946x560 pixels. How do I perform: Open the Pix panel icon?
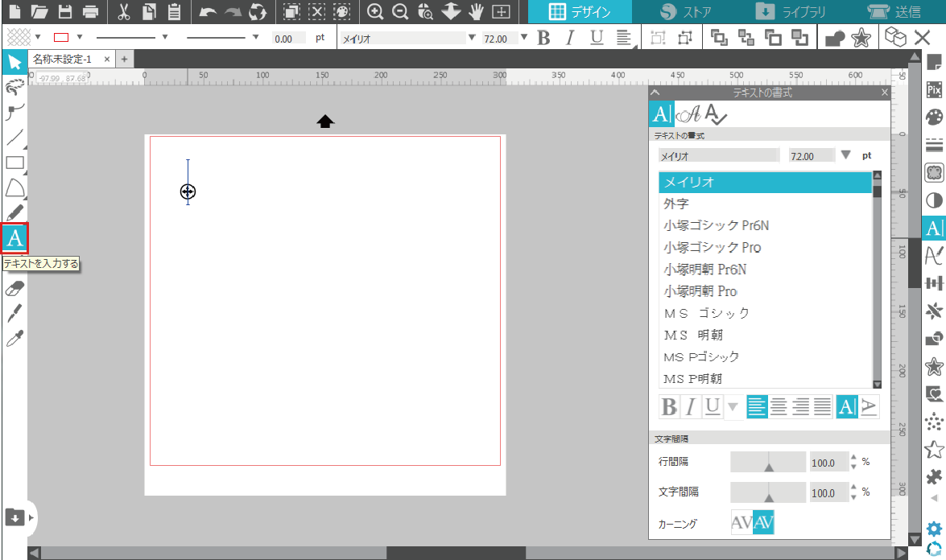(934, 89)
